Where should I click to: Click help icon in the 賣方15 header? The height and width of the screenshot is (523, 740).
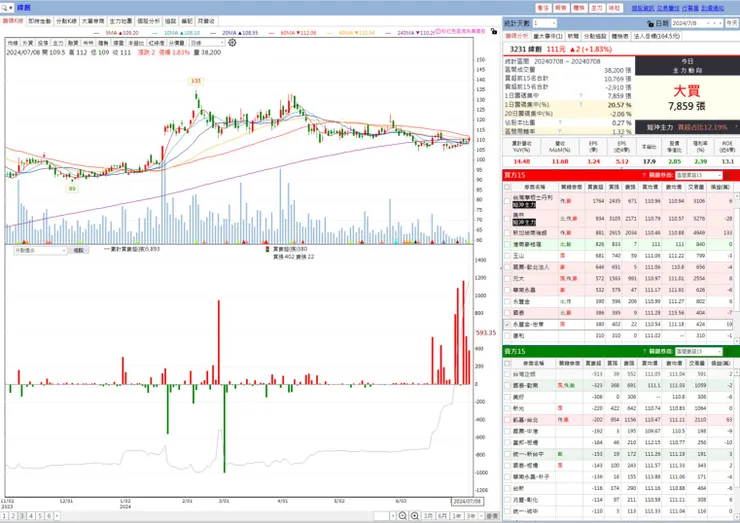[x=644, y=351]
